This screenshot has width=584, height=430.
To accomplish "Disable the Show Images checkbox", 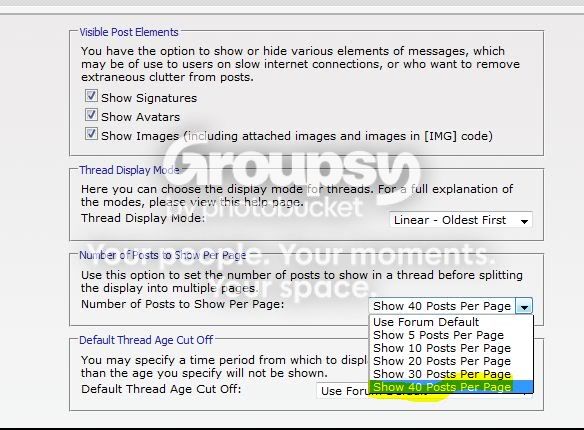I will point(91,134).
